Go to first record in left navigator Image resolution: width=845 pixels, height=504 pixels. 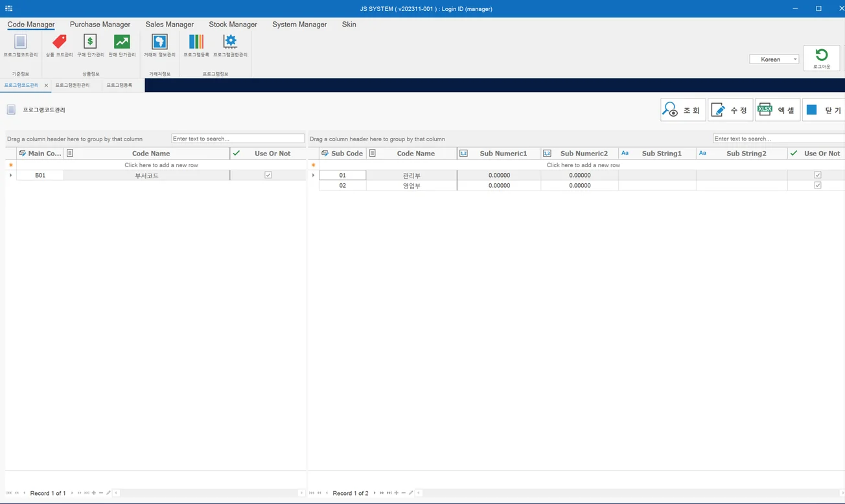point(8,493)
